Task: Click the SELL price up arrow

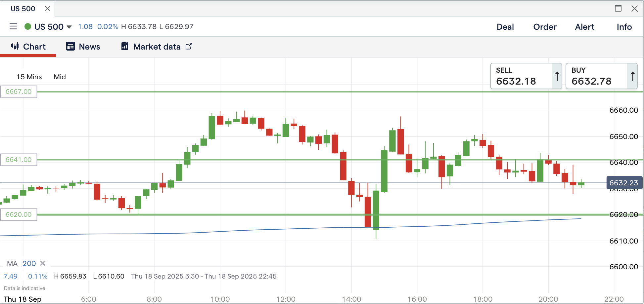Action: [557, 76]
